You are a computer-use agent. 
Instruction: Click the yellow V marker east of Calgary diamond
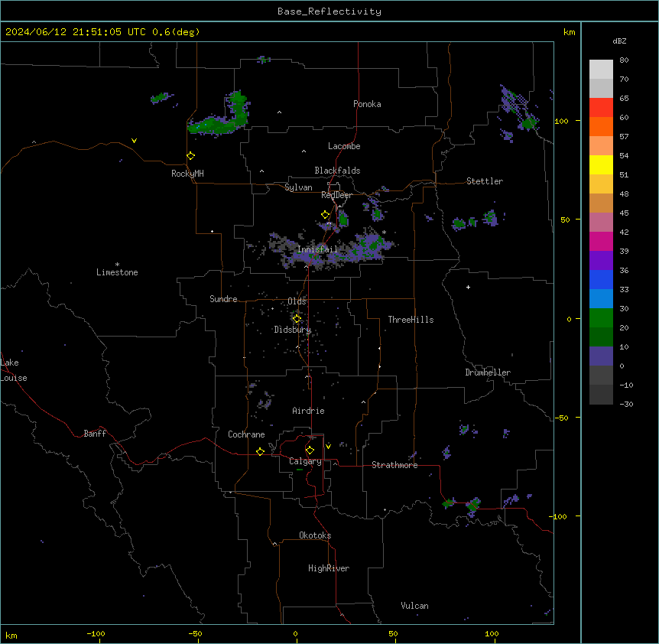pyautogui.click(x=328, y=446)
